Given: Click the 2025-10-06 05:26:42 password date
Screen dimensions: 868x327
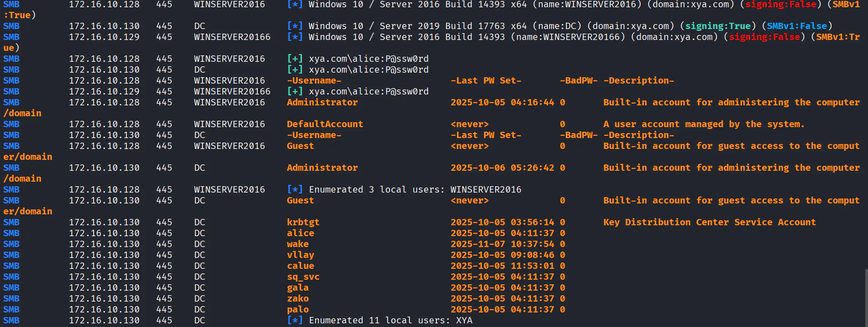Looking at the screenshot, I should click(x=502, y=168).
